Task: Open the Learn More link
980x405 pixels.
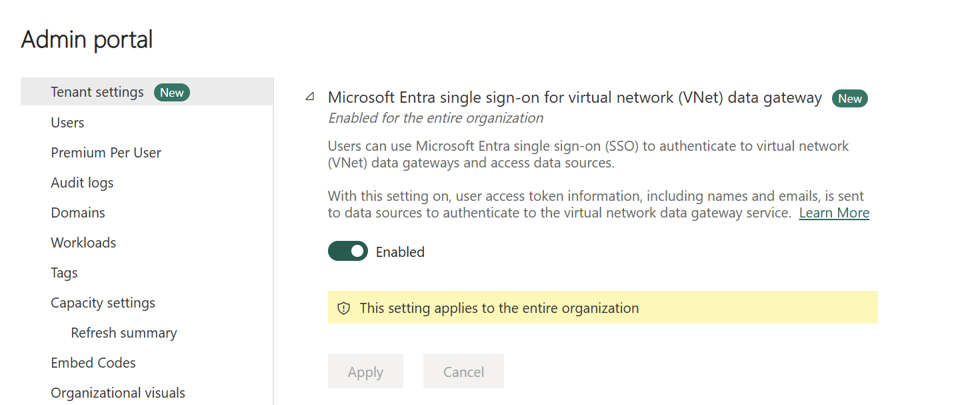Action: click(834, 213)
